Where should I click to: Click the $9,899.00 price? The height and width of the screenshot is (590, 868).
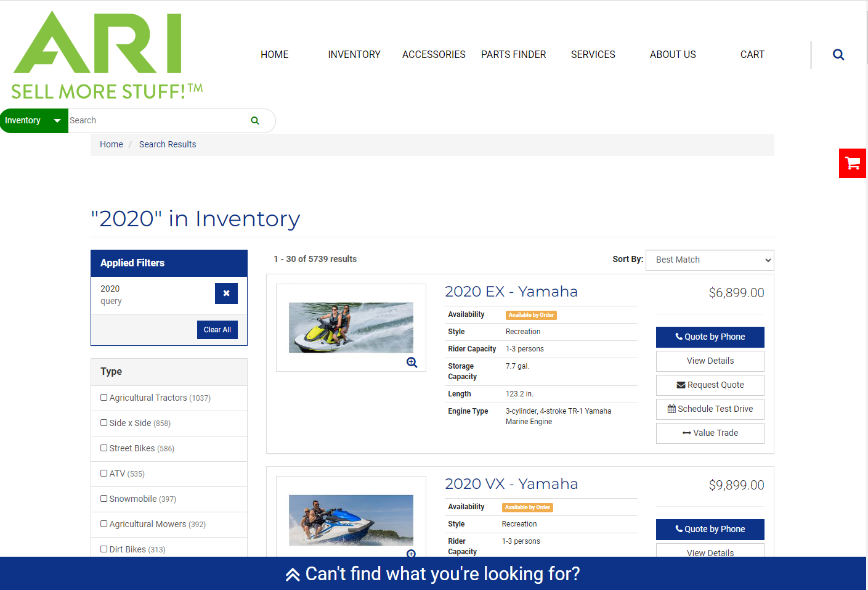[736, 485]
